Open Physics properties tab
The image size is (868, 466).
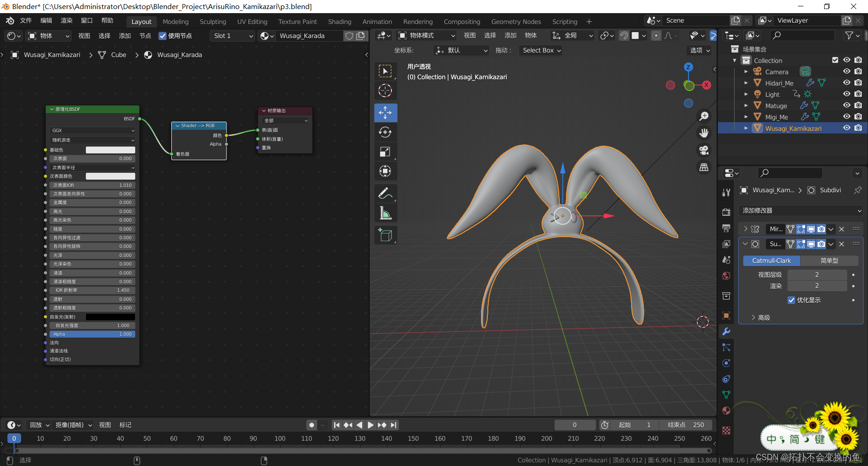726,363
